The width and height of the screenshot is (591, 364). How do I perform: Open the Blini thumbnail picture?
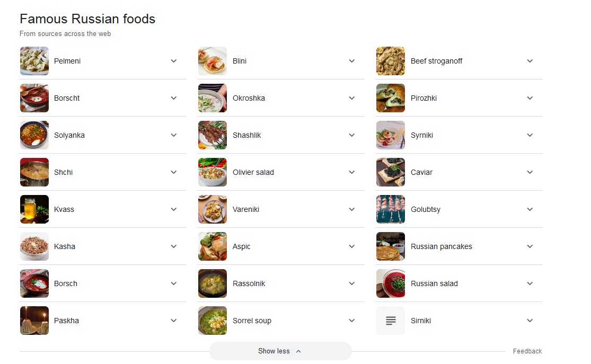click(x=213, y=61)
